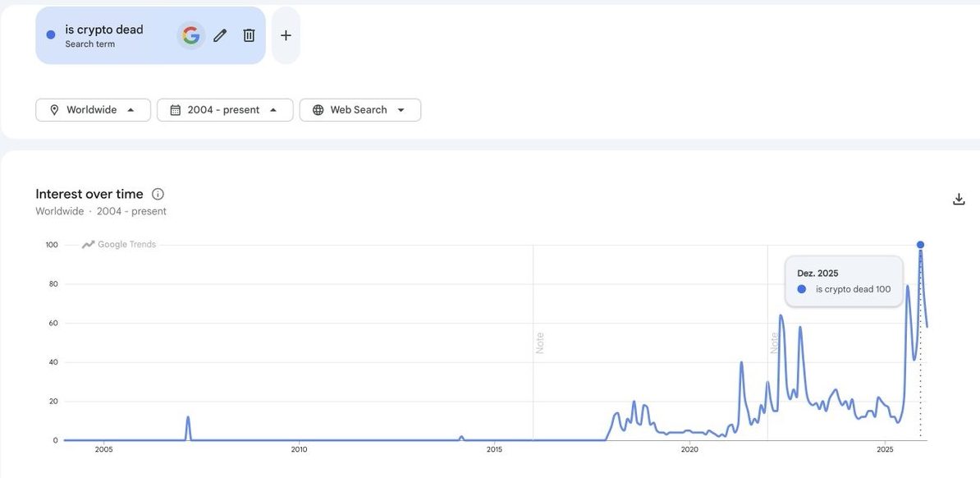Click the peak data point at Dez. 2025

920,245
